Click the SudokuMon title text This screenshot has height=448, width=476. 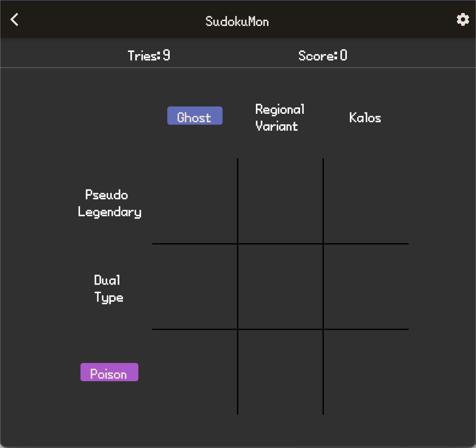(x=237, y=21)
